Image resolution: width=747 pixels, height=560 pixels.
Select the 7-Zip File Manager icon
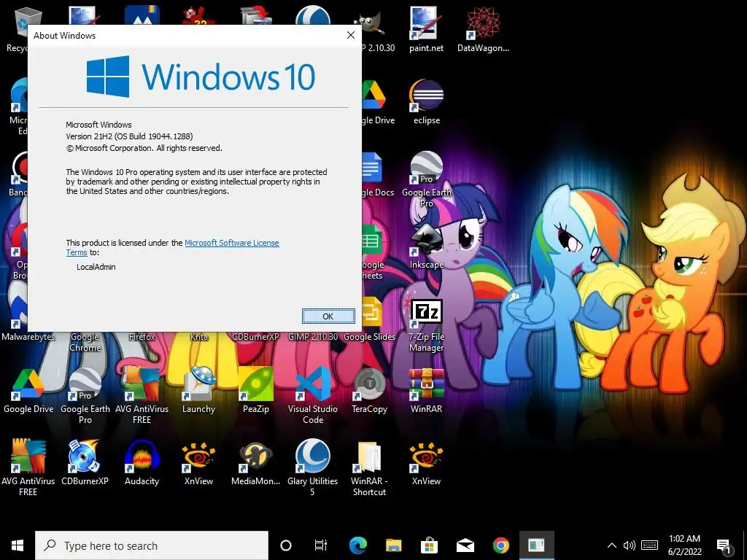(x=426, y=325)
